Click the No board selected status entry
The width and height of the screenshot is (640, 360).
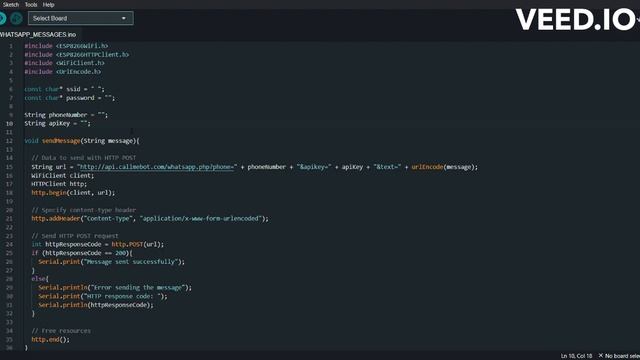622,356
